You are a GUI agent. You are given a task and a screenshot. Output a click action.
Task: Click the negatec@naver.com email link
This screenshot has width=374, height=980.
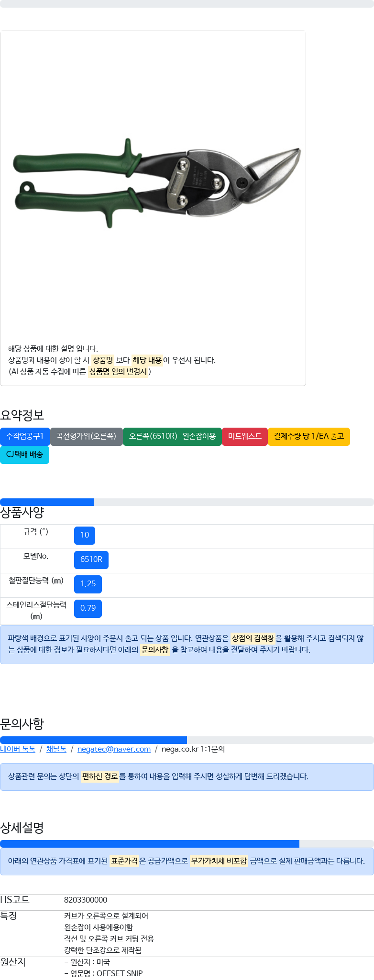point(114,749)
